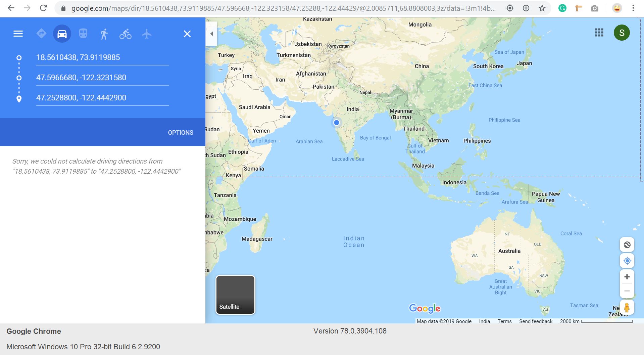The image size is (644, 355).
Task: Click the India region link
Action: click(484, 321)
